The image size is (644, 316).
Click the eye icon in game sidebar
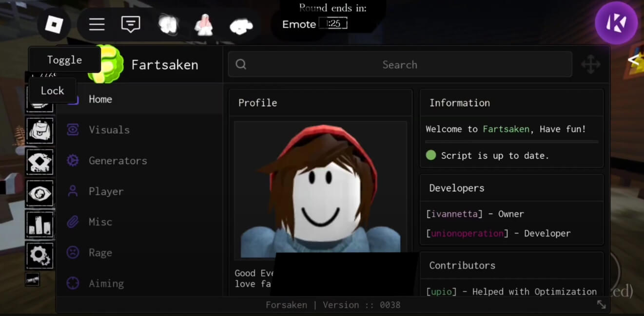(40, 193)
